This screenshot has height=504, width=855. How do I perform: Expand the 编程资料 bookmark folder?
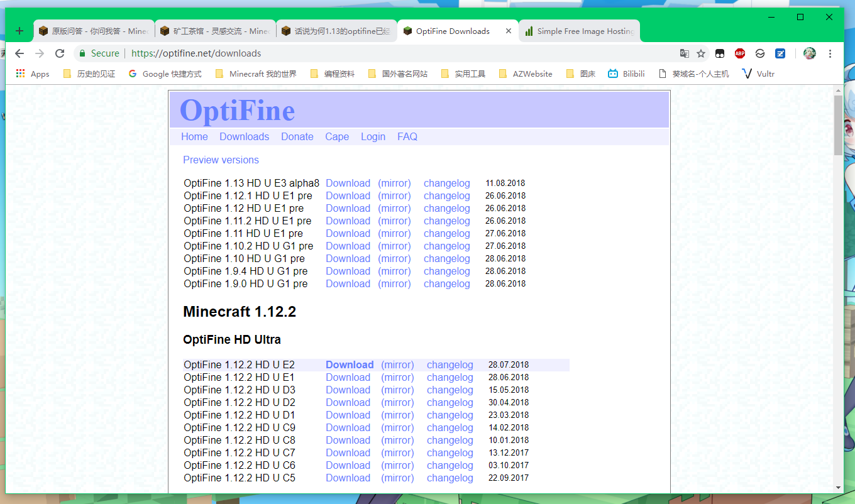[333, 74]
